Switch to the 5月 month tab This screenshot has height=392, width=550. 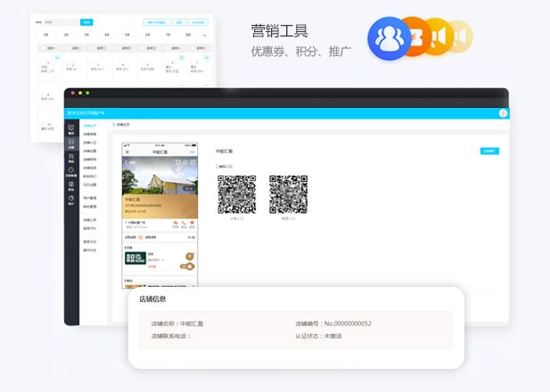[x=127, y=35]
